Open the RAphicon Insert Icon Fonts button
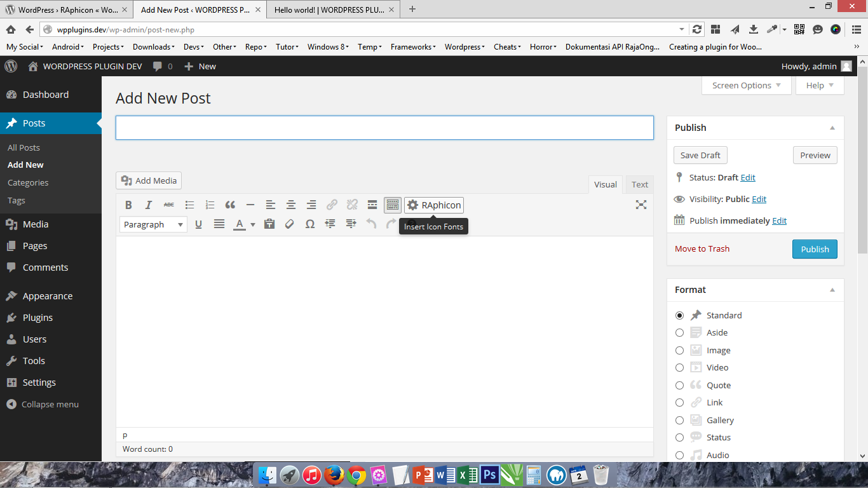 tap(434, 205)
